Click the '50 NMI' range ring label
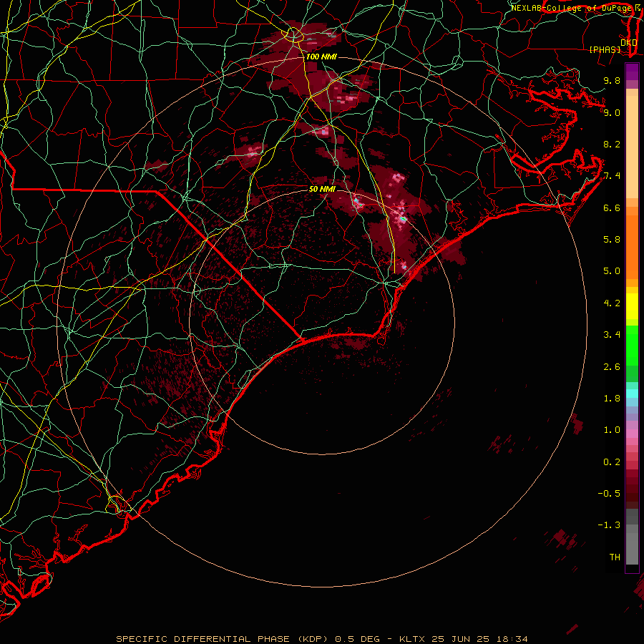Viewport: 644px width, 644px height. coord(323,189)
